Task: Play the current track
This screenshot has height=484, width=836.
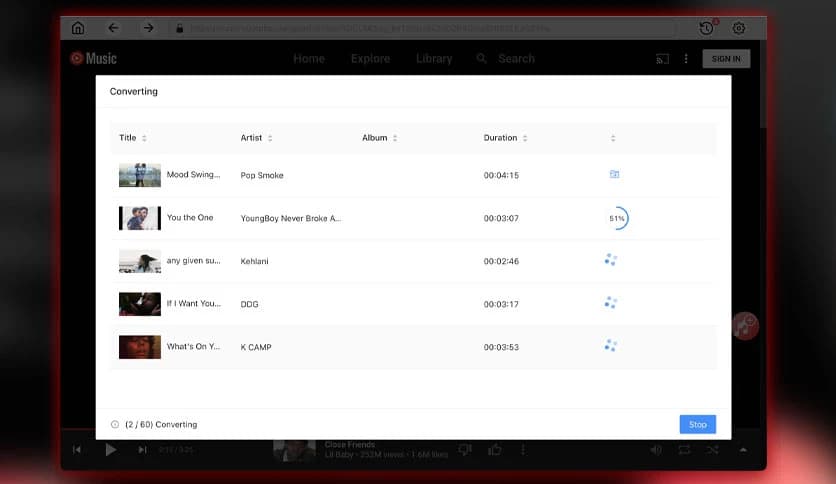Action: (x=110, y=450)
